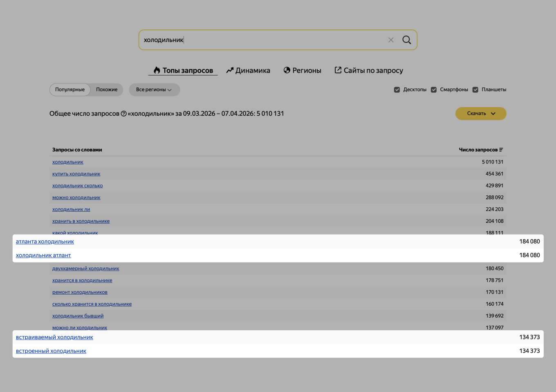
Task: Open the холодильник атлант query link
Action: coord(43,255)
